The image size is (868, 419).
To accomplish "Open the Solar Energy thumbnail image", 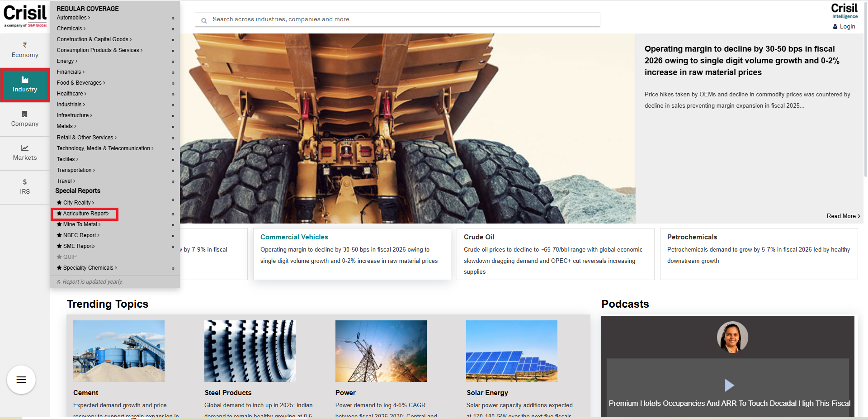I will (511, 351).
